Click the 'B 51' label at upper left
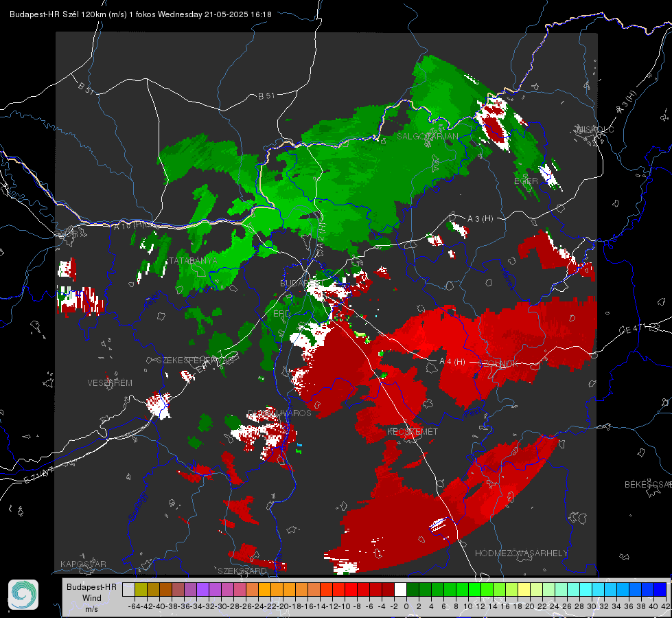Screen dimensions: 672x618 (x=86, y=88)
